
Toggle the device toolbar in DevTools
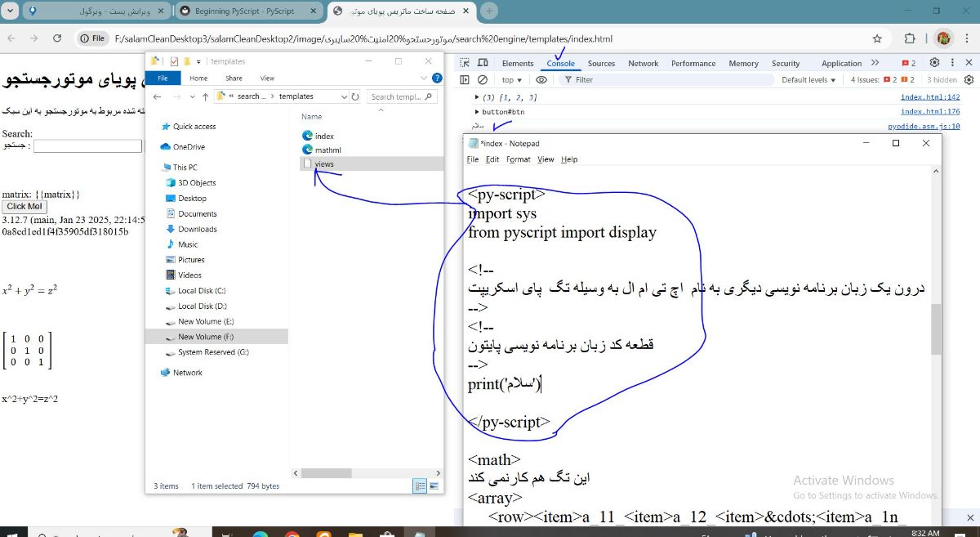point(483,62)
